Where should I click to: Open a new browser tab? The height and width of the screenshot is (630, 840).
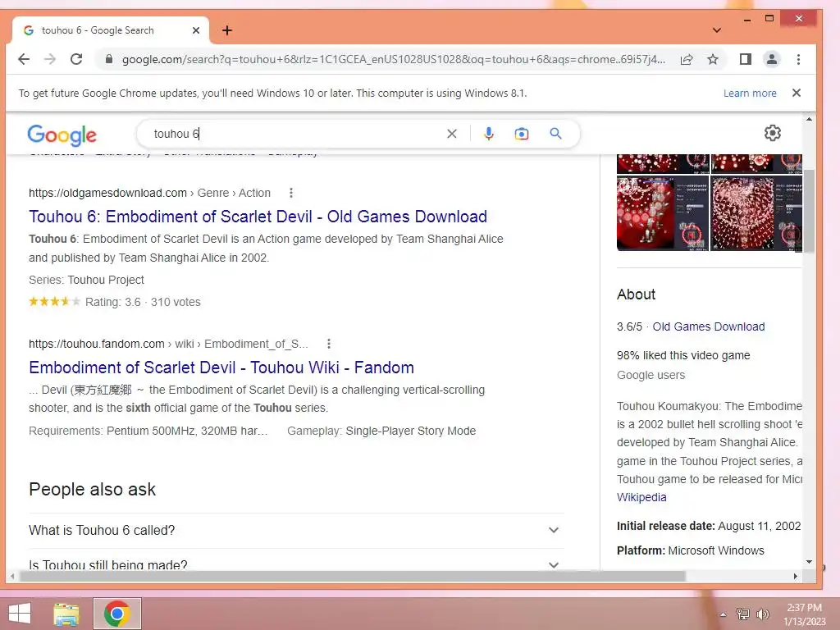227,30
